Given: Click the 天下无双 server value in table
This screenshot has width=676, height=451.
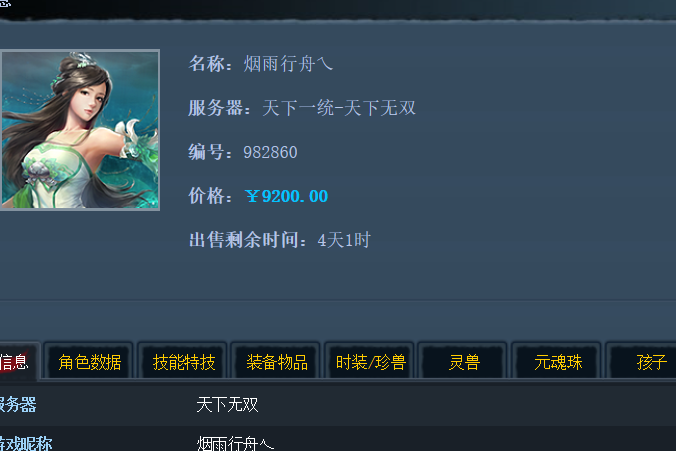Looking at the screenshot, I should (x=227, y=404).
